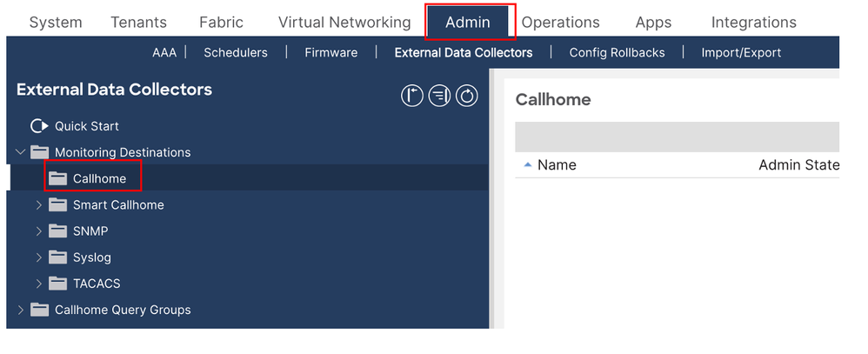Viewport: 868px width, 354px height.
Task: Sort by the Admin State column header
Action: click(798, 165)
